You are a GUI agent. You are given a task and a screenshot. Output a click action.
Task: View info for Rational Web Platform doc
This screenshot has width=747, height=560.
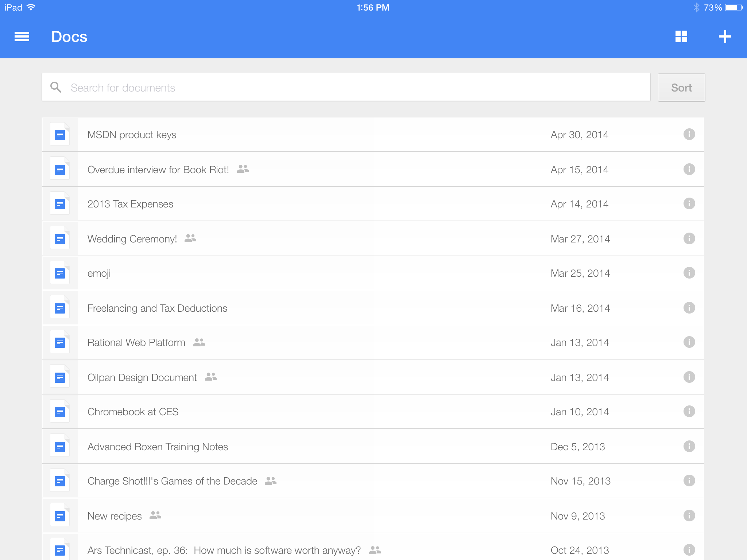coord(689,342)
